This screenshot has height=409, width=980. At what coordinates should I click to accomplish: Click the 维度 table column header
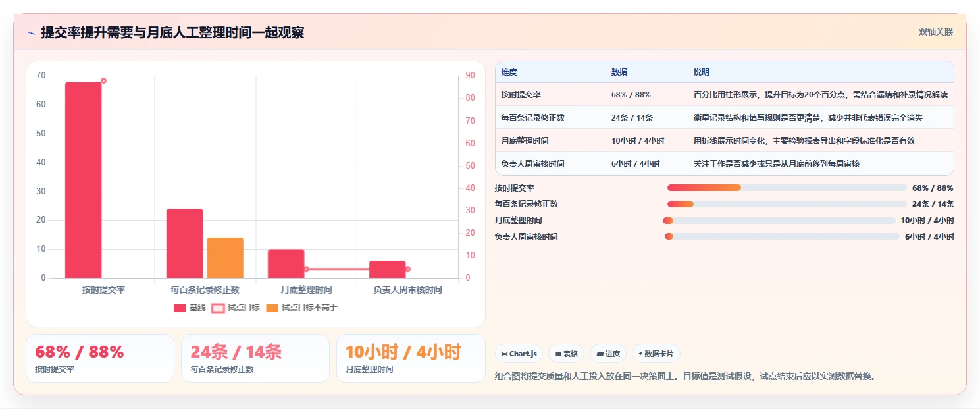(x=509, y=72)
